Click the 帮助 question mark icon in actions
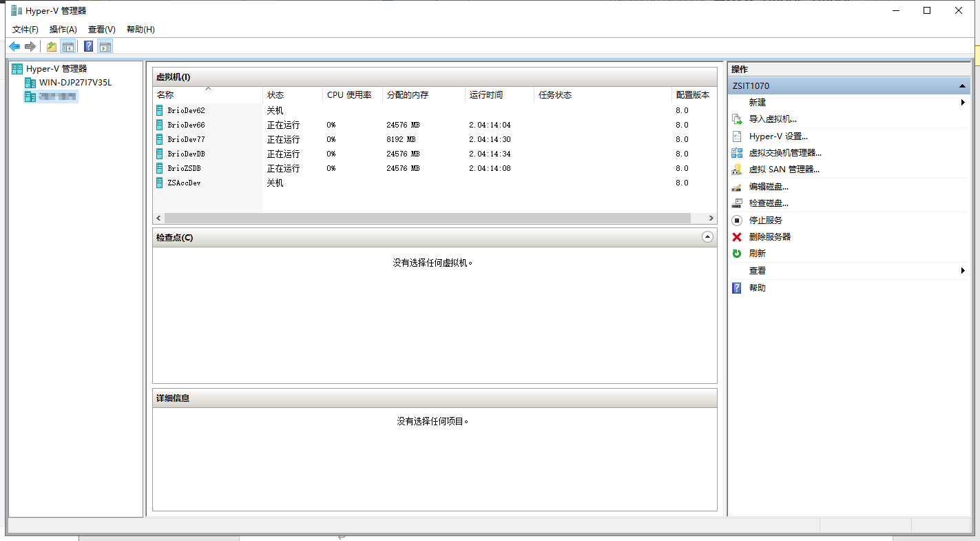The height and width of the screenshot is (541, 980). coord(737,288)
